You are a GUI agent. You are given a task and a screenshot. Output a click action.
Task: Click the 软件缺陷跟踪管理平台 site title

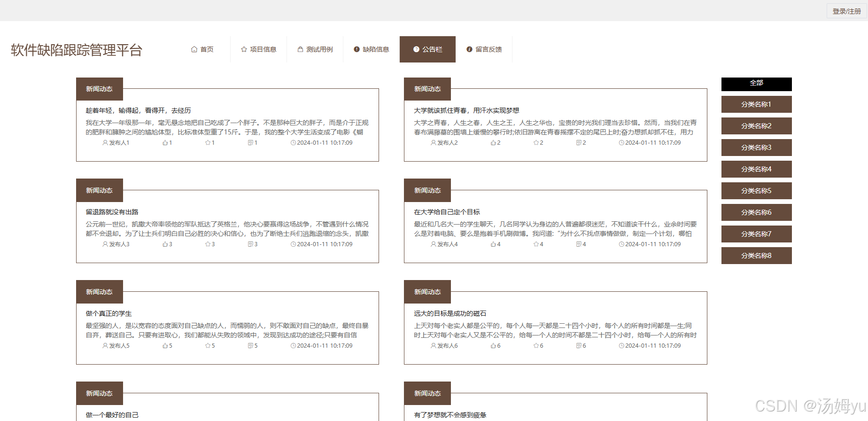pos(77,50)
